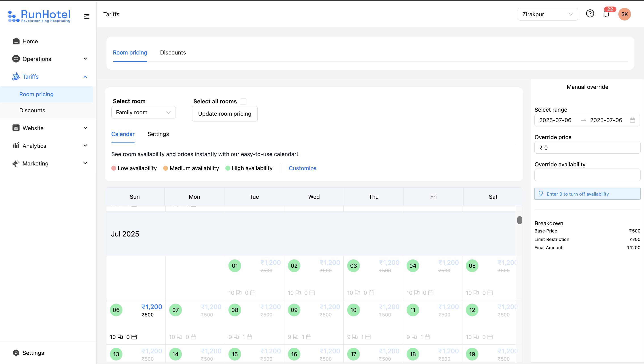Screen dimensions: 644x364
Task: Open the help question mark icon
Action: click(590, 13)
